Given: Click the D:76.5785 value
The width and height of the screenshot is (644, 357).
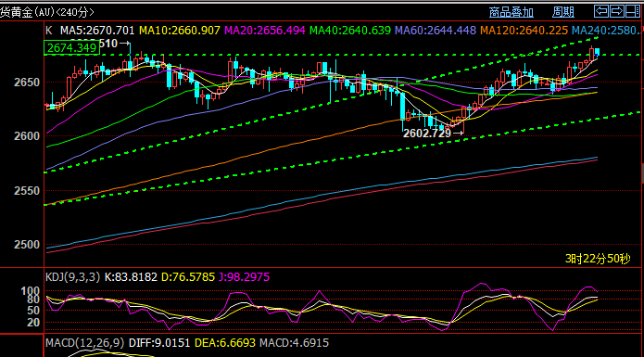Looking at the screenshot, I should tap(188, 277).
